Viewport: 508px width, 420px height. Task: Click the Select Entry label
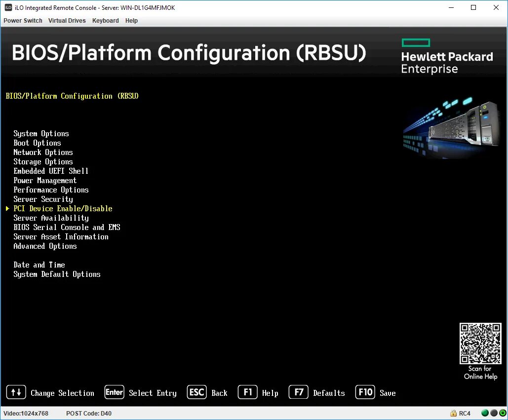(x=153, y=393)
